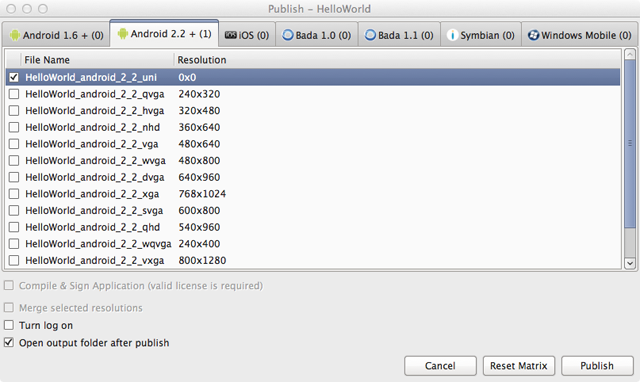Click the Reset Matrix button

click(x=519, y=366)
